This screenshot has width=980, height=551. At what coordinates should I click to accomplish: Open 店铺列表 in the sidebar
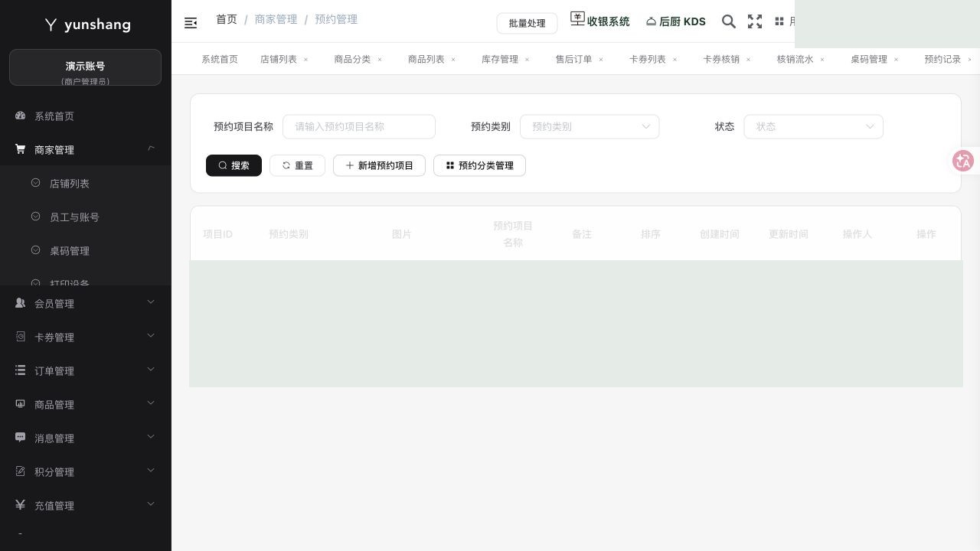[86, 183]
